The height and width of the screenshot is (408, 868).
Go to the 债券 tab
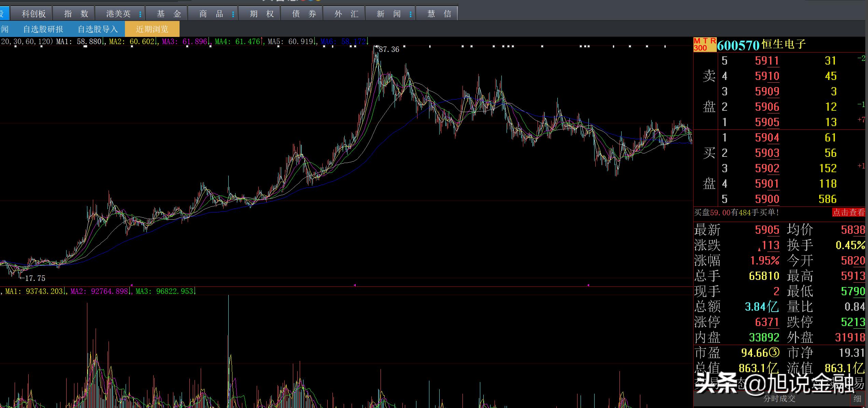pyautogui.click(x=304, y=14)
